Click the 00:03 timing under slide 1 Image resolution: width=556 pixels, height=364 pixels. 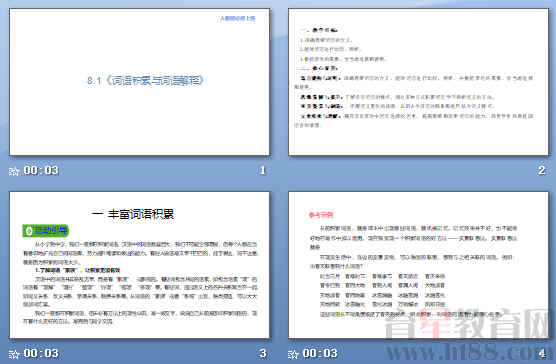(41, 170)
